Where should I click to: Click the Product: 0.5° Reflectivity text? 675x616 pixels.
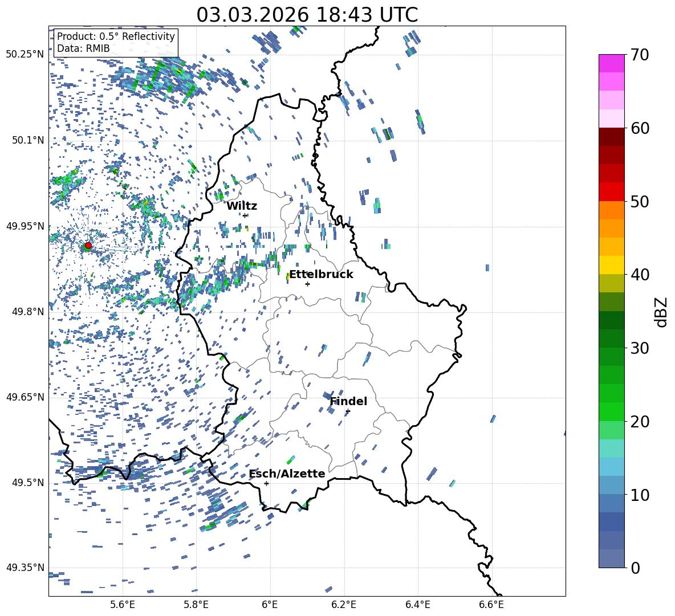point(116,36)
